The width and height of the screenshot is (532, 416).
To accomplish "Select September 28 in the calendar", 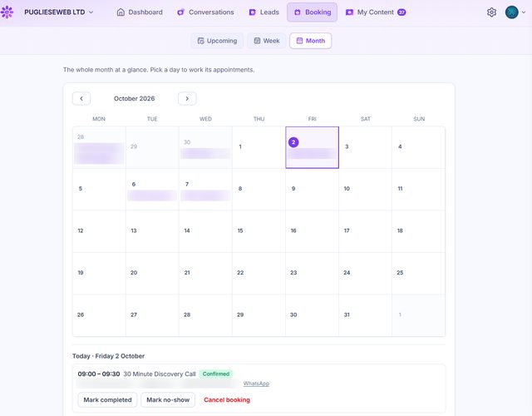I will click(99, 147).
